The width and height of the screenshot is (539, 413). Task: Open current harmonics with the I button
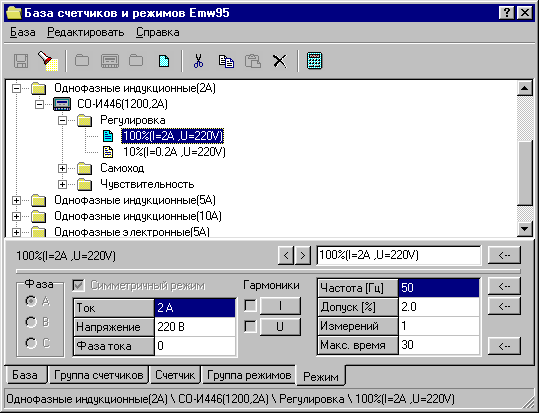click(x=280, y=306)
